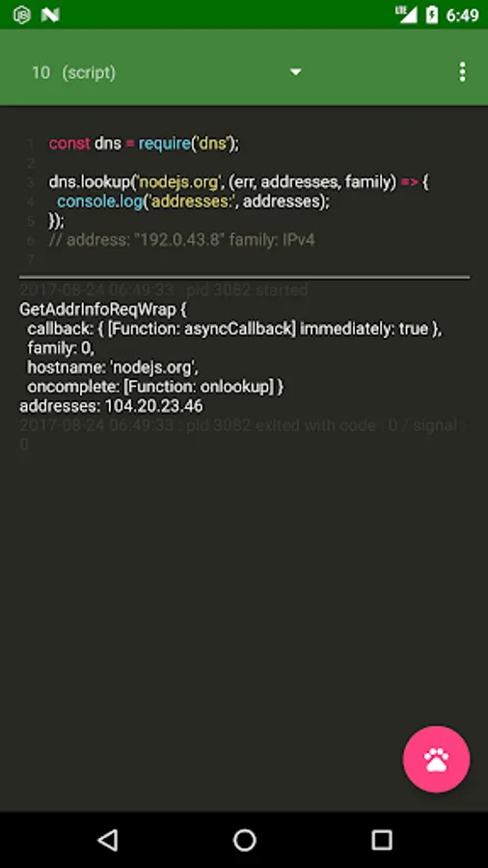Tap the N notification icon in status bar
The width and height of the screenshot is (488, 868).
click(x=50, y=14)
